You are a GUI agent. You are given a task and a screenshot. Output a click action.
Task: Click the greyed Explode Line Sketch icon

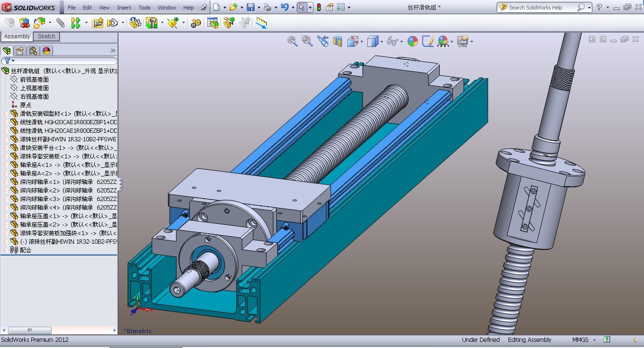pos(245,22)
